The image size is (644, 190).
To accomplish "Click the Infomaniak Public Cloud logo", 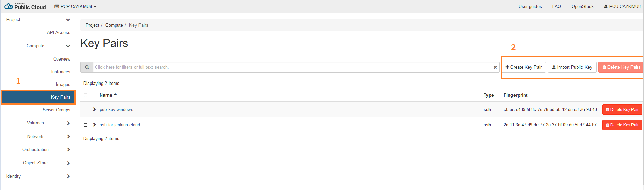I will (x=25, y=6).
